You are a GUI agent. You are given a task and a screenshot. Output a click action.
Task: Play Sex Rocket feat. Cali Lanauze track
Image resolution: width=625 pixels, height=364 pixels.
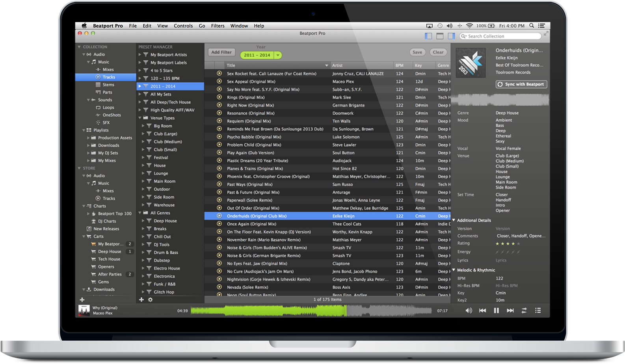[x=219, y=73]
